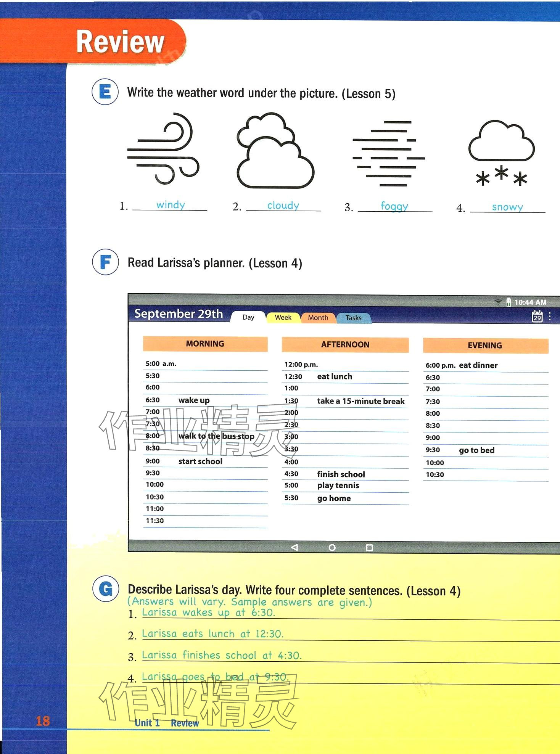Screen dimensions: 560x754
Task: Tap the Android back triangle button
Action: coord(294,547)
